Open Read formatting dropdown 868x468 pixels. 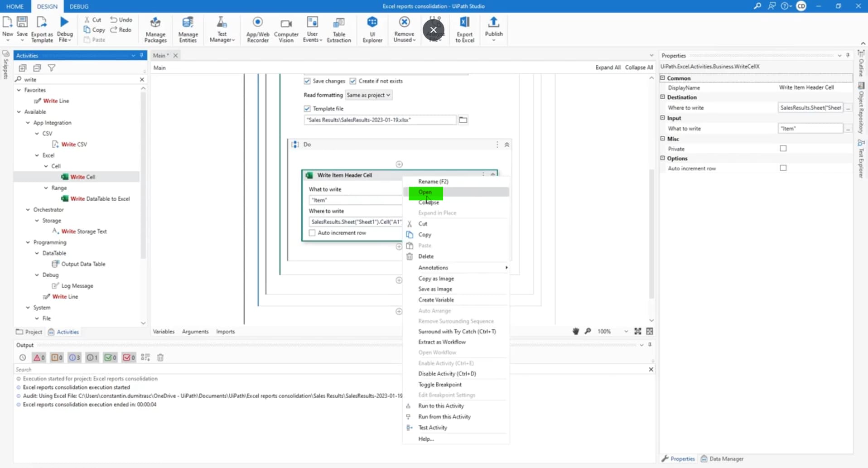368,95
